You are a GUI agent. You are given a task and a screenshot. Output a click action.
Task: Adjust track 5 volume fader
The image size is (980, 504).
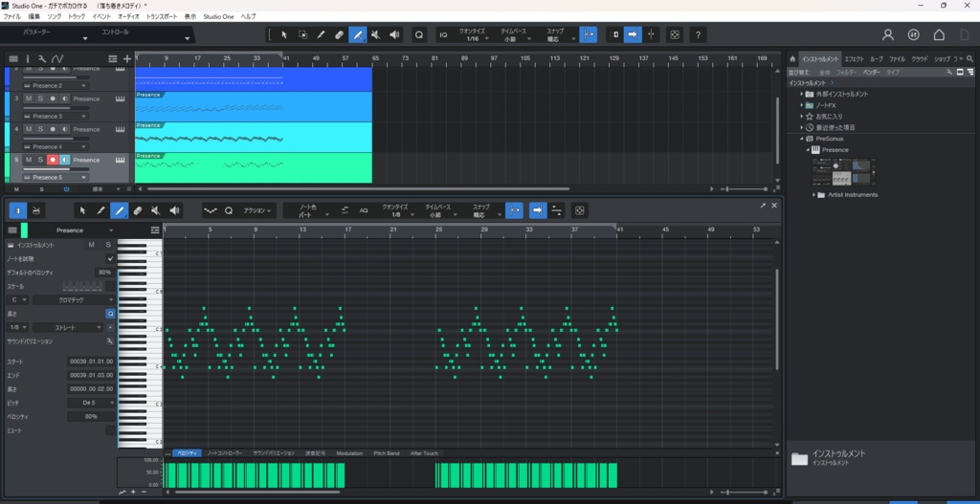pos(55,169)
